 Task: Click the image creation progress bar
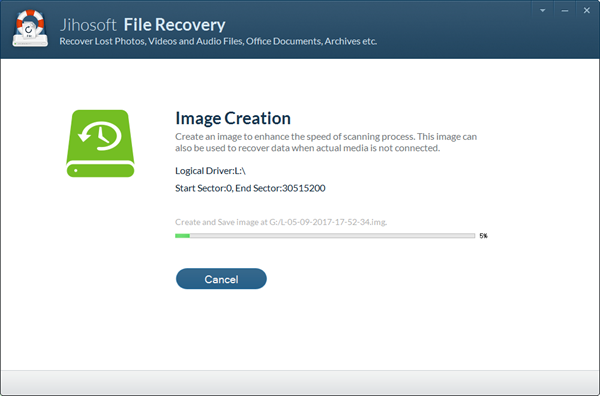click(x=325, y=236)
